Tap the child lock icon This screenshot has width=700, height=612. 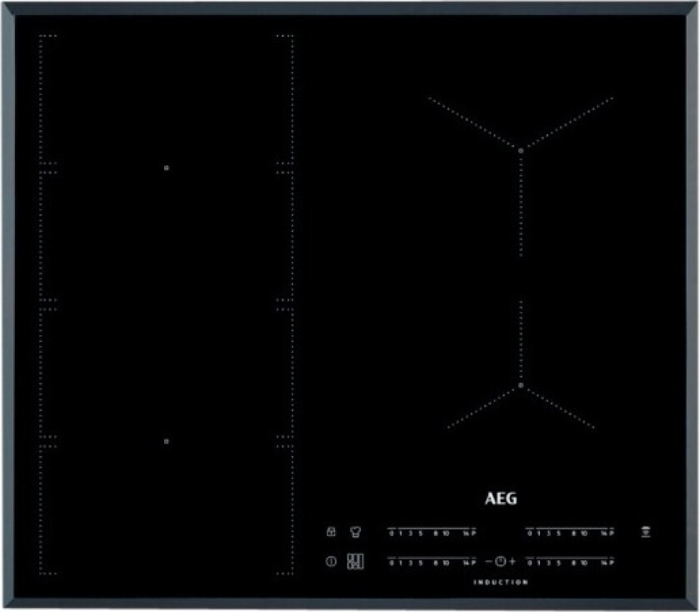331,532
